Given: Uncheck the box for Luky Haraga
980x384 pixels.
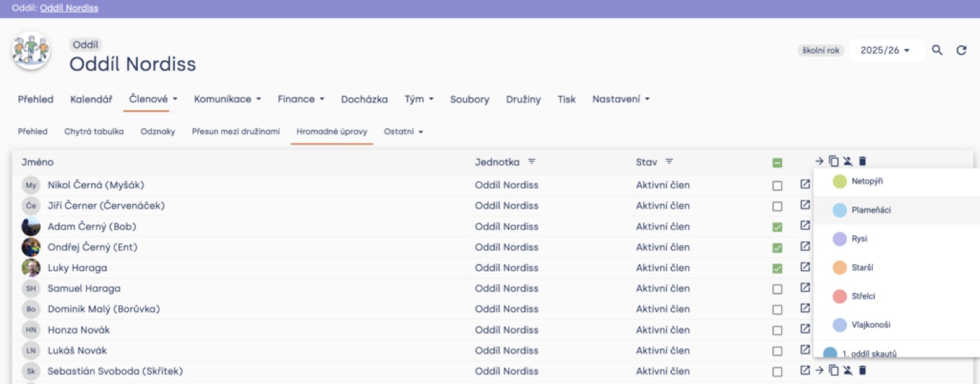Looking at the screenshot, I should tap(777, 268).
